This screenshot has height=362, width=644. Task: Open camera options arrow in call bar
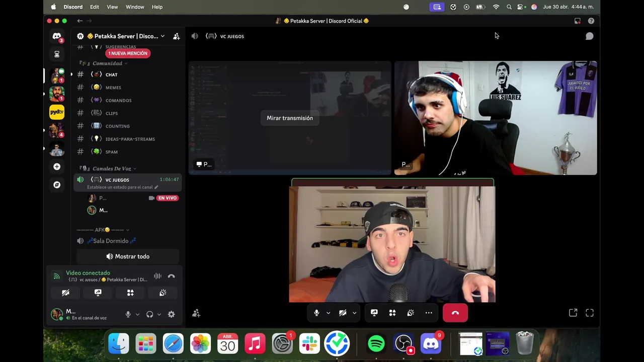click(x=354, y=313)
